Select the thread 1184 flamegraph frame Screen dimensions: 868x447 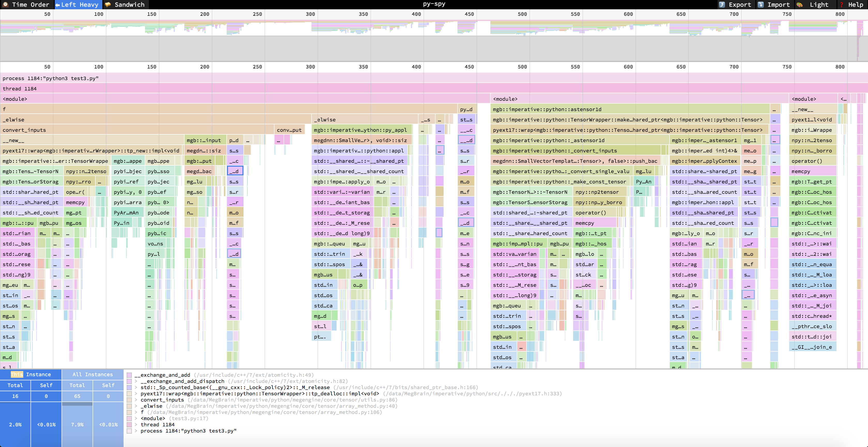[434, 89]
